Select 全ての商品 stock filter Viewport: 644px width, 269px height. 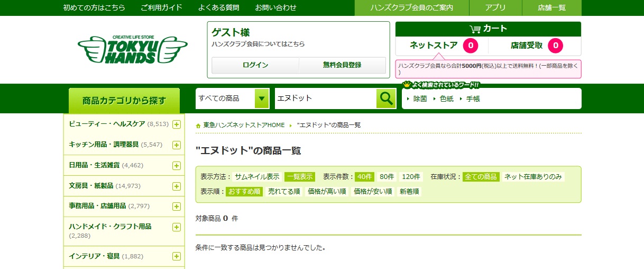(481, 177)
